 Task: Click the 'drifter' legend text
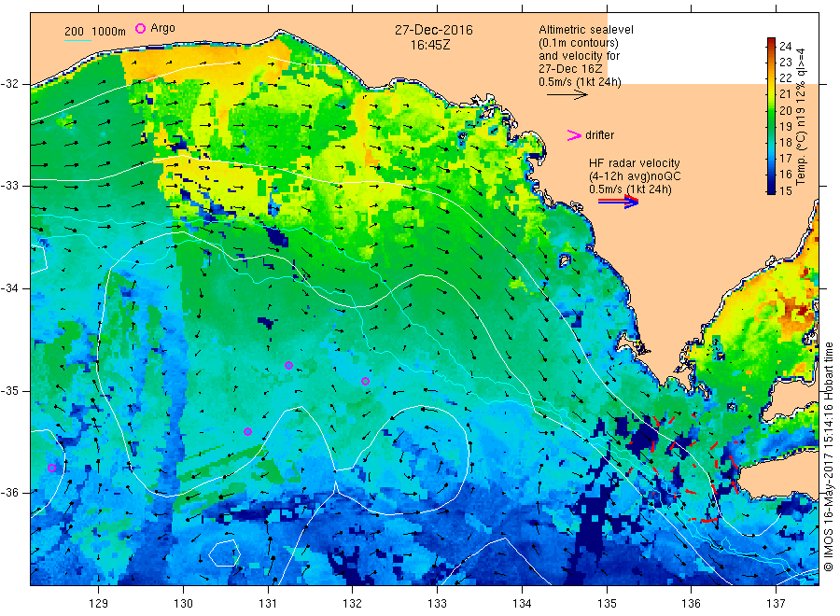click(599, 135)
